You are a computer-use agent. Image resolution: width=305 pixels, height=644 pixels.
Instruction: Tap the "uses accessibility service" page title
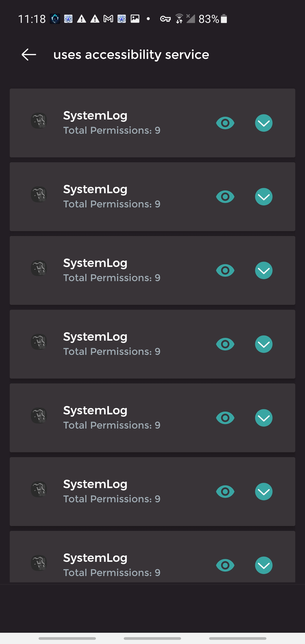click(131, 54)
